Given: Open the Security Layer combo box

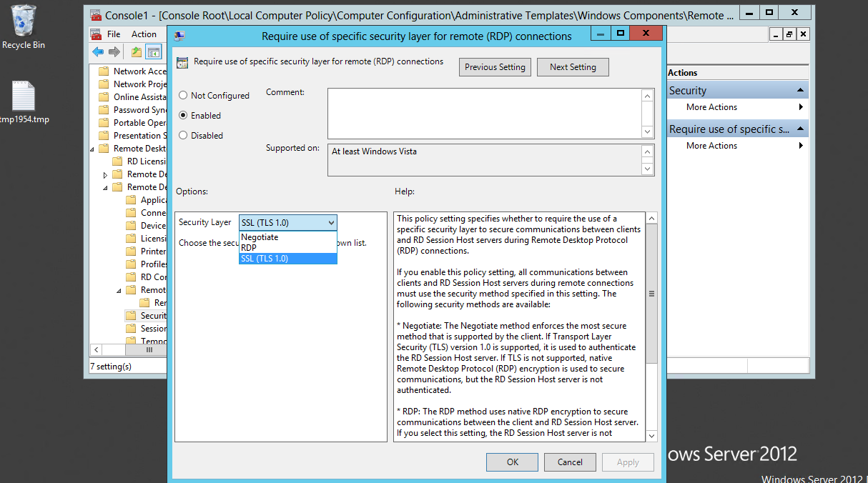Looking at the screenshot, I should tap(288, 223).
